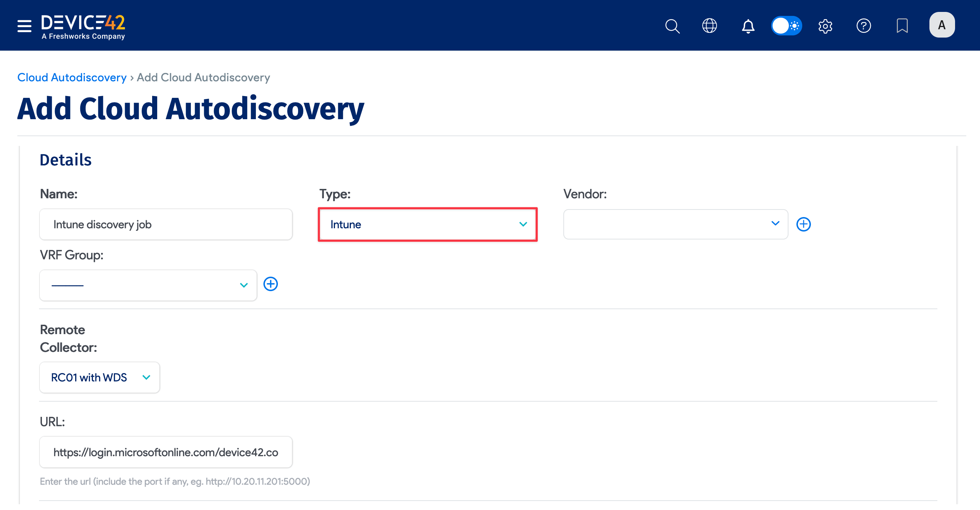Click the Name field containing Intune discovery job

pos(166,224)
